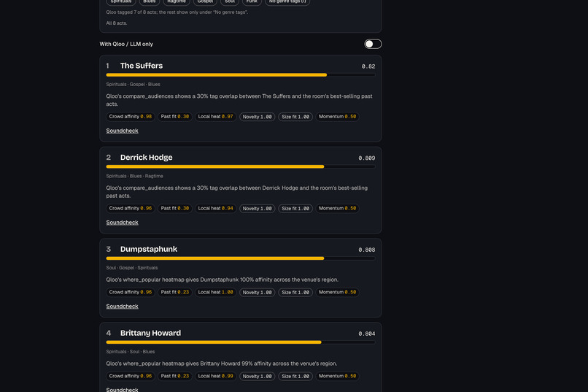Click Size fit 1.00 chip on Dumpstaphunk card
This screenshot has width=588, height=392.
[295, 292]
